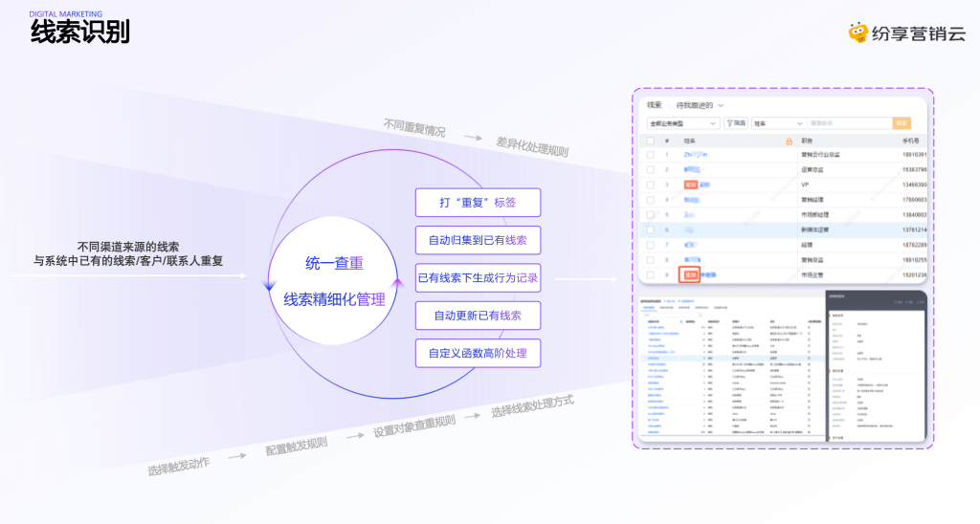Click the 搜索姓名 input field
The width and height of the screenshot is (980, 524).
[849, 123]
